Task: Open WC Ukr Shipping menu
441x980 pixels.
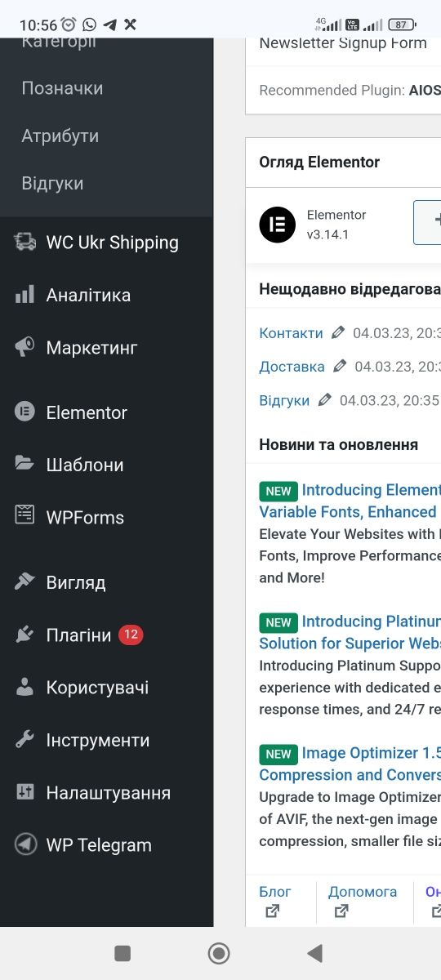Action: click(x=112, y=243)
